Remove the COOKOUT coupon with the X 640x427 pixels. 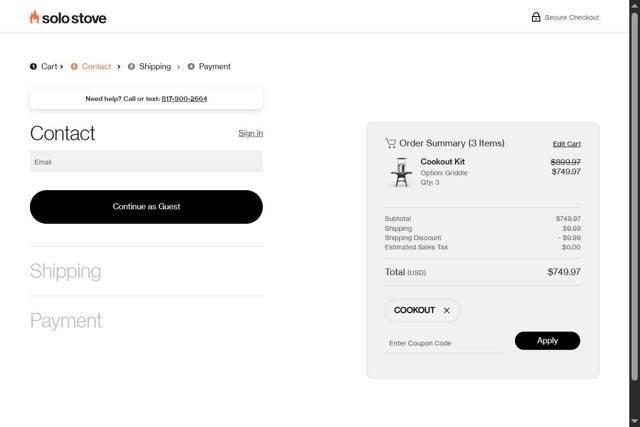click(447, 310)
